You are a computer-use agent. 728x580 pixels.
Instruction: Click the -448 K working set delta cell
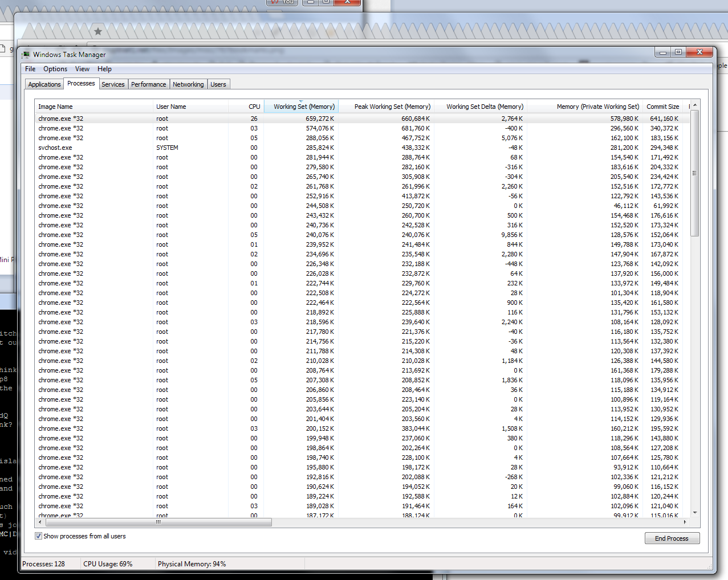tap(514, 264)
